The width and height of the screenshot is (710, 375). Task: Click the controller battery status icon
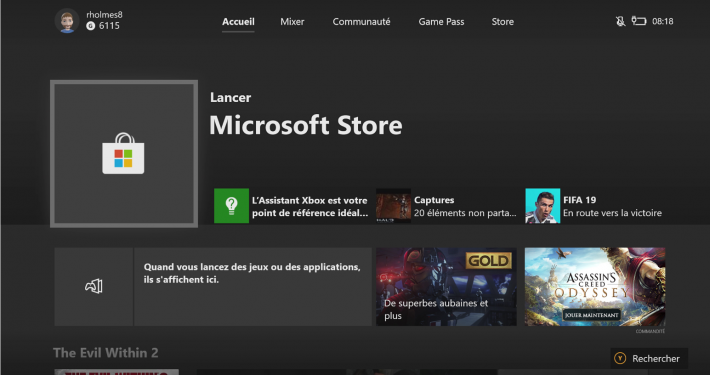pyautogui.click(x=638, y=21)
